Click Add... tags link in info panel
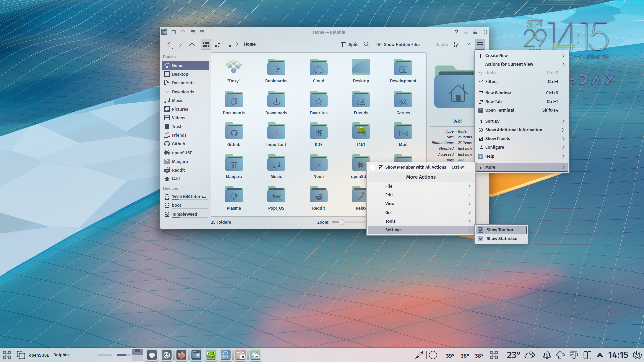This screenshot has width=644, height=362. coord(462,160)
